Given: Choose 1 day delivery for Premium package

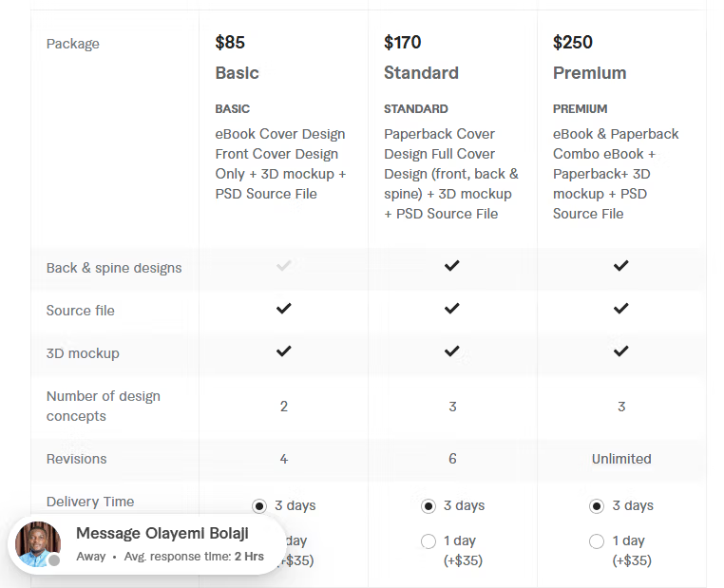Looking at the screenshot, I should coord(597,541).
